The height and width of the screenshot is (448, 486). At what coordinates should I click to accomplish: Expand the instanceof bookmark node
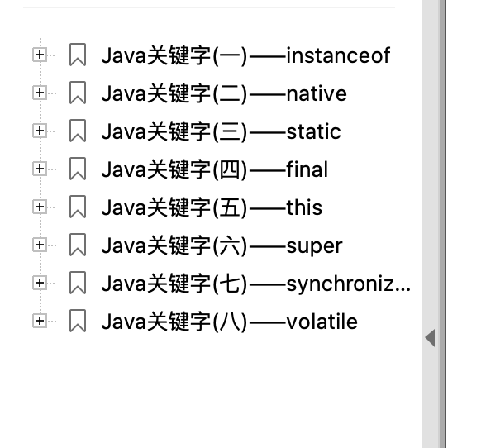point(40,55)
